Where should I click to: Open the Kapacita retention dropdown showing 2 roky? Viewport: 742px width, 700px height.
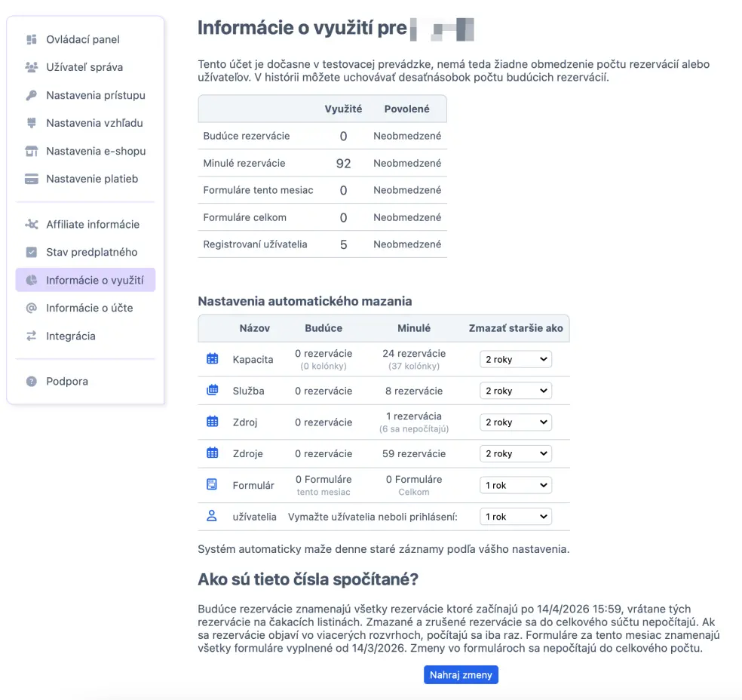(515, 360)
